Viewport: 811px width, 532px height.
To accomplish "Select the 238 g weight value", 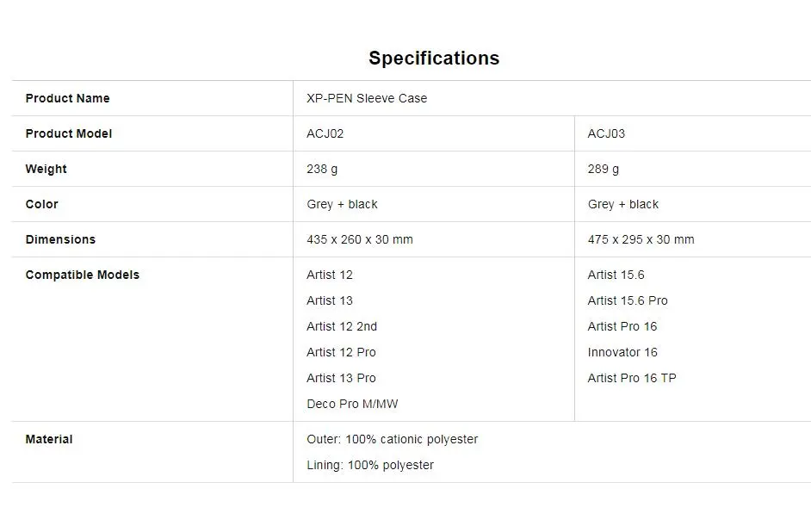I will click(322, 169).
